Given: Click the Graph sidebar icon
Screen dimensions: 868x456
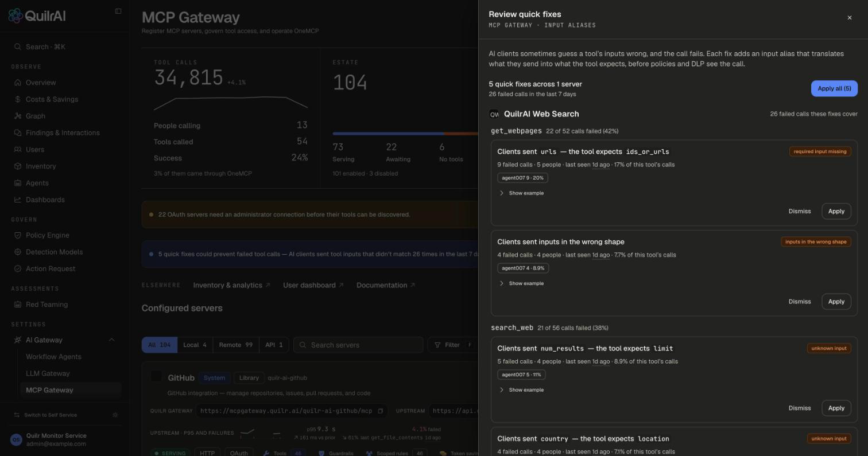Looking at the screenshot, I should click(x=18, y=116).
